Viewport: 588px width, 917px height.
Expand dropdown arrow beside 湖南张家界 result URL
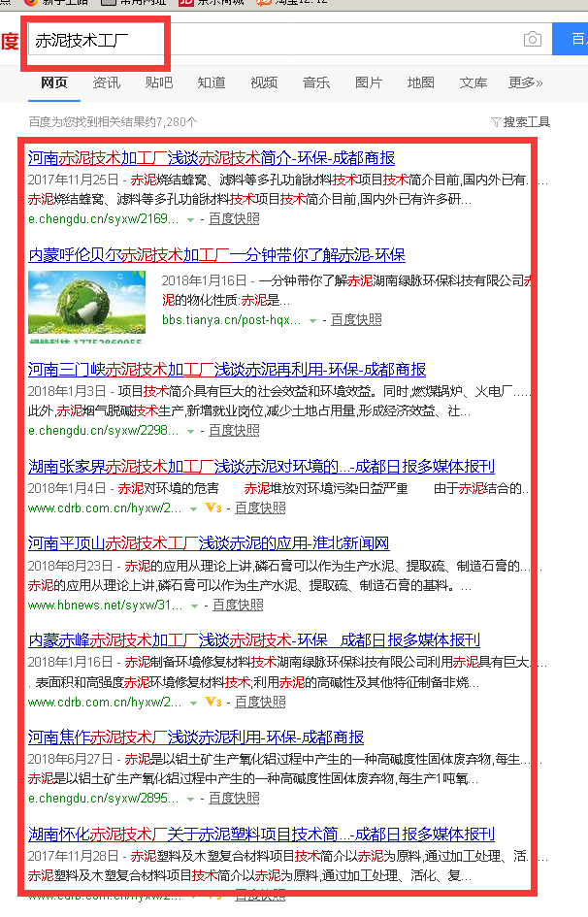click(x=193, y=509)
